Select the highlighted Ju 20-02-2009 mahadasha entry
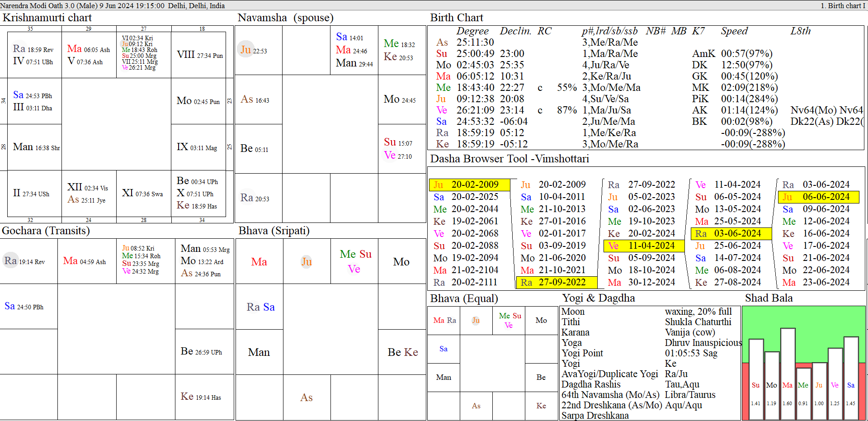868x421 pixels. [x=468, y=185]
